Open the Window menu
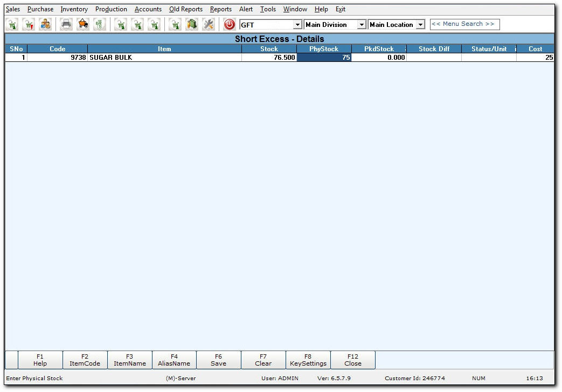 point(295,9)
